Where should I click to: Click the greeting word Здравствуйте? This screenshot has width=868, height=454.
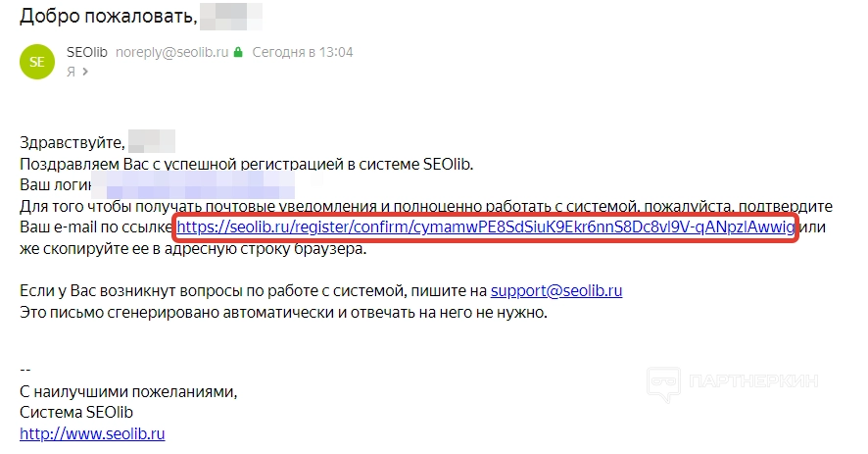coord(72,142)
